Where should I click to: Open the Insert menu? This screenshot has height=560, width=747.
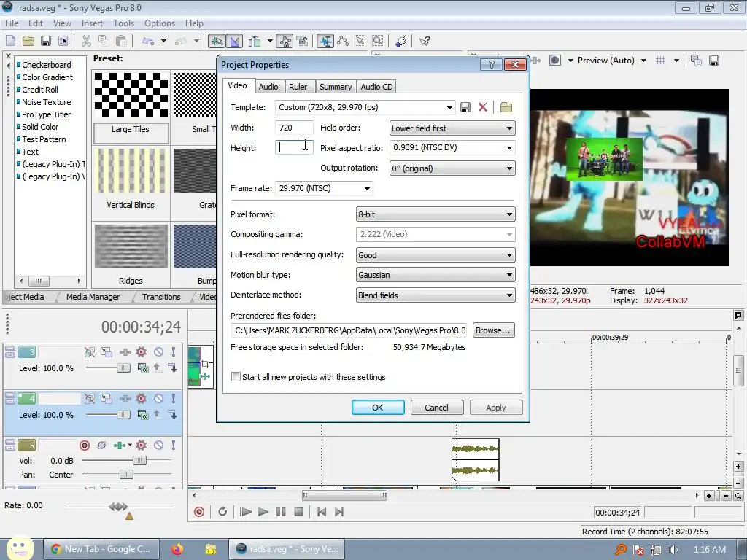[x=92, y=23]
